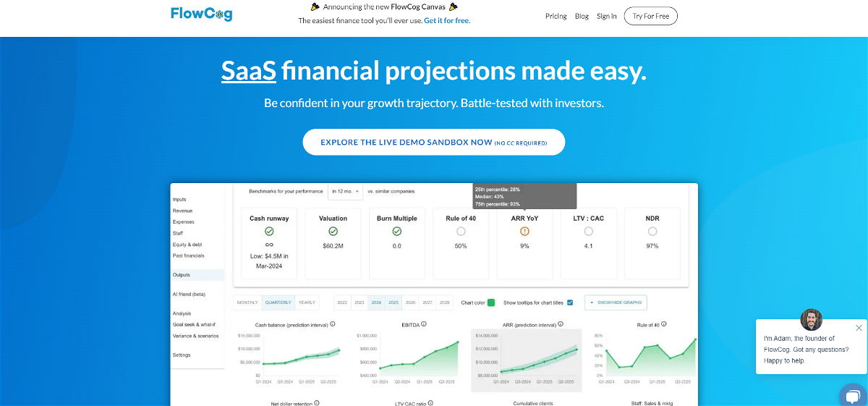The height and width of the screenshot is (406, 868).
Task: Close the Adam chat popup
Action: [x=859, y=328]
